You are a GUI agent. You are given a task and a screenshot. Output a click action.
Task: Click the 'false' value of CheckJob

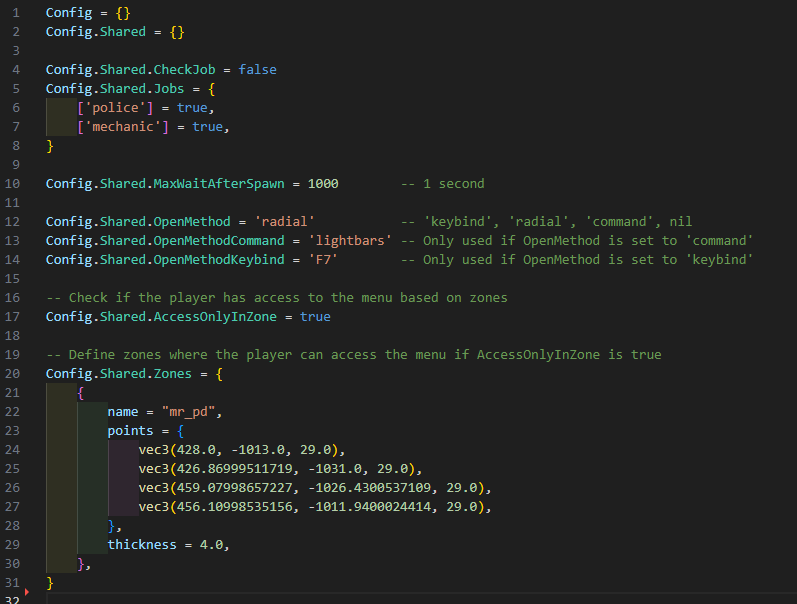click(x=257, y=69)
